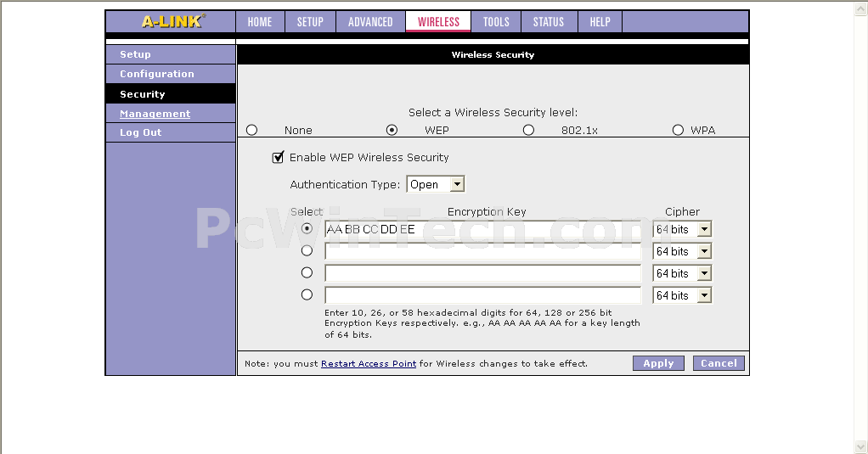Click the scrollbar up arrow
The width and height of the screenshot is (868, 454).
[861, 8]
